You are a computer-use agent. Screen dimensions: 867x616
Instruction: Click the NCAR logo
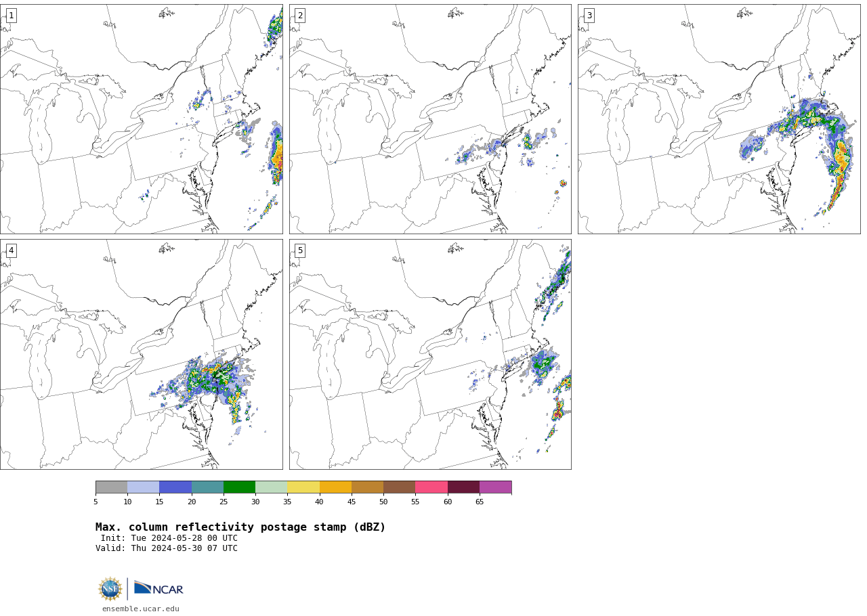[158, 589]
